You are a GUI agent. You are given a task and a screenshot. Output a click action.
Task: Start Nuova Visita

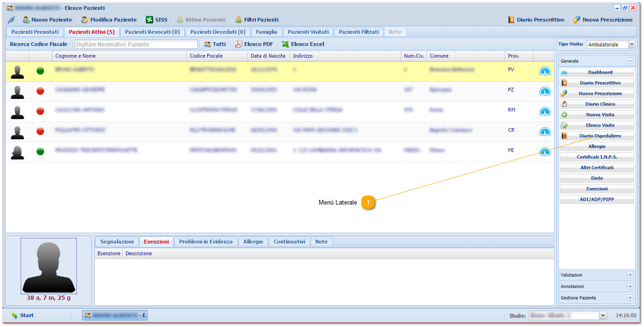click(x=597, y=115)
